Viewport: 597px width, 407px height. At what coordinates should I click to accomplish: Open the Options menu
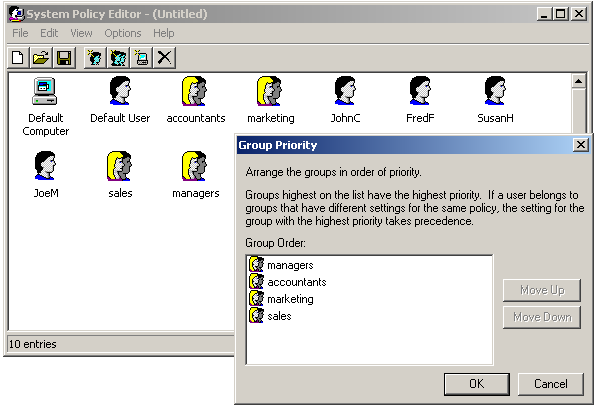click(x=123, y=33)
